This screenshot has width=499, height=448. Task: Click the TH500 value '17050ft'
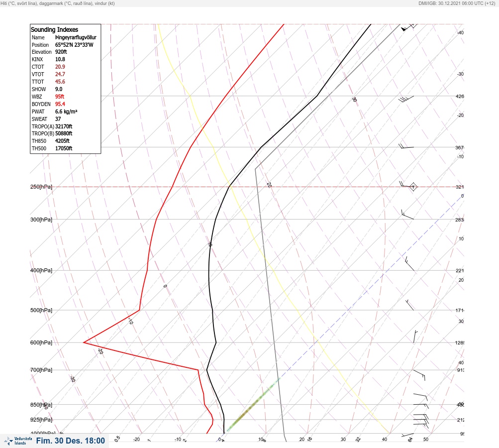coord(64,148)
